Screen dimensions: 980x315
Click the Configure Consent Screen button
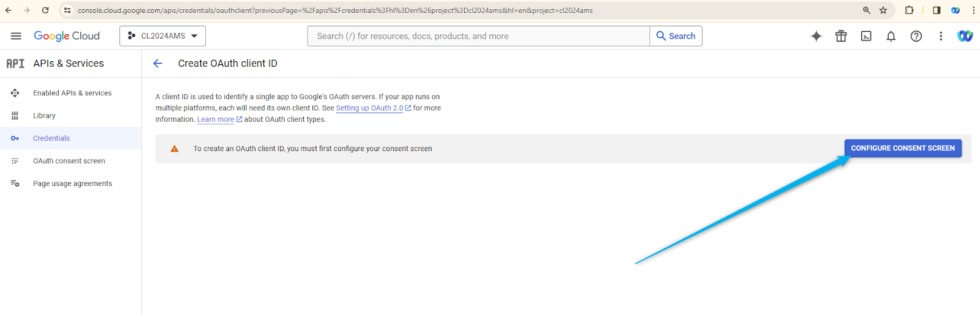coord(902,148)
